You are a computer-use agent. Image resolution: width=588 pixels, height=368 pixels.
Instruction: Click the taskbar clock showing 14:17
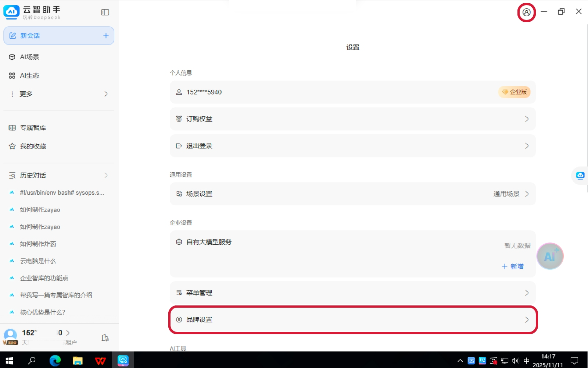(548, 361)
